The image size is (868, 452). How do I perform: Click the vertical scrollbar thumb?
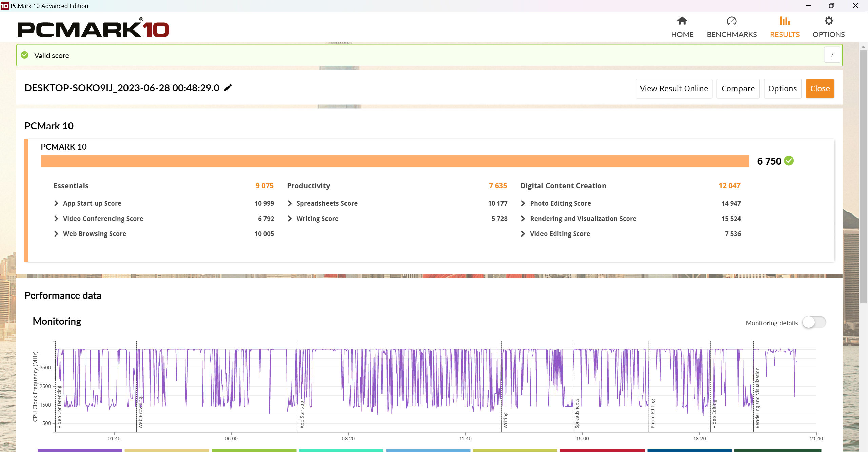pyautogui.click(x=863, y=176)
